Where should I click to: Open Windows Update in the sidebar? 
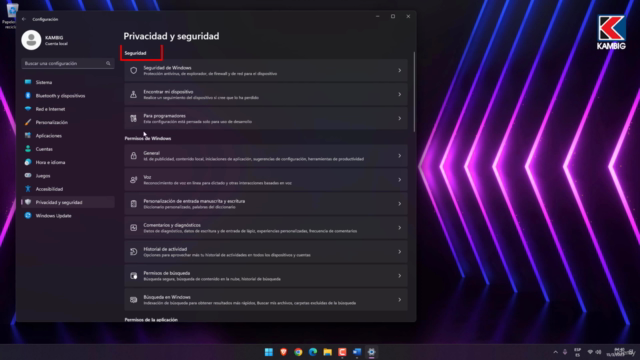point(68,216)
